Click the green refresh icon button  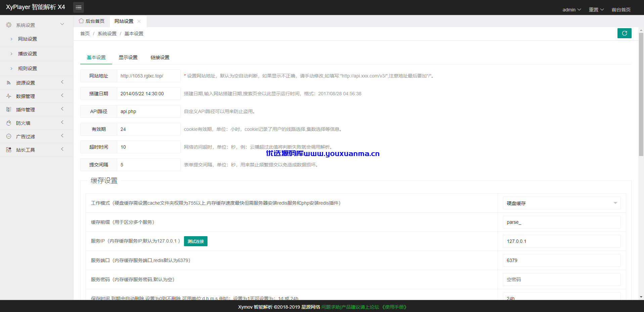coord(624,33)
